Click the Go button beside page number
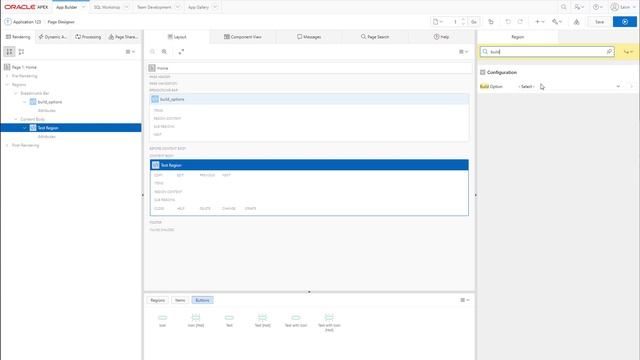640x360 pixels. 474,22
